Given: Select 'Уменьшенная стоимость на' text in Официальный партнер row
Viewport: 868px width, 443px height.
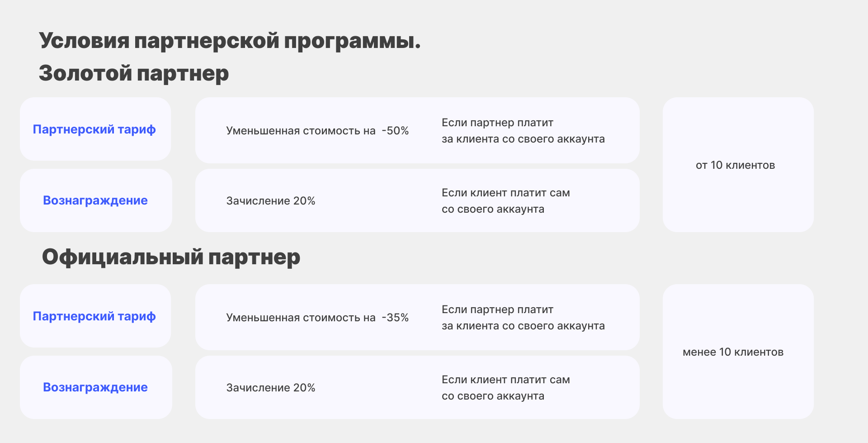Looking at the screenshot, I should click(301, 318).
